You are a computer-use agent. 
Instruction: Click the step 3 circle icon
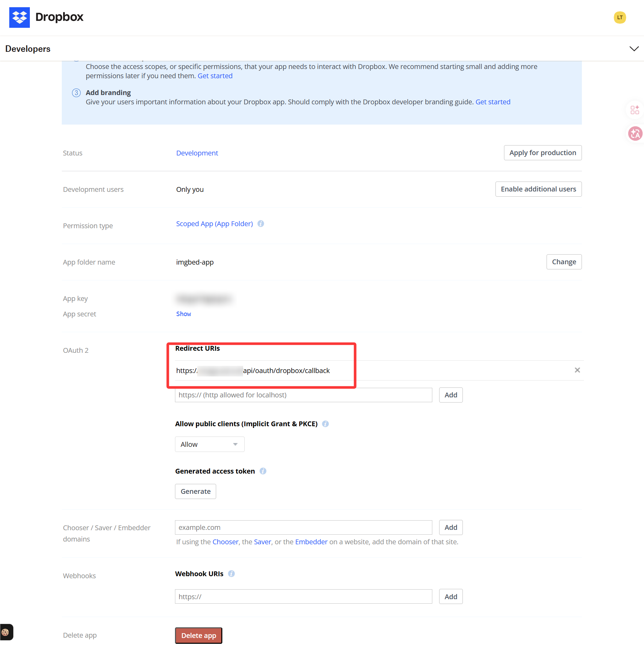pyautogui.click(x=76, y=93)
